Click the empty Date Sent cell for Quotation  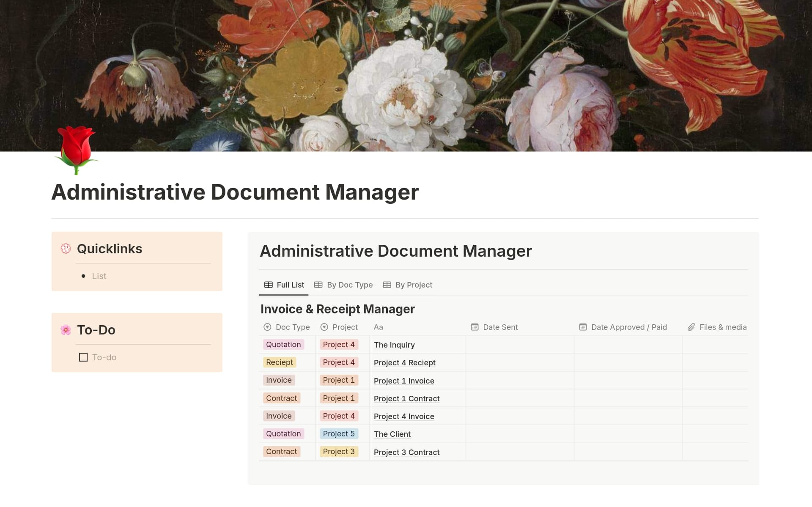tap(519, 345)
